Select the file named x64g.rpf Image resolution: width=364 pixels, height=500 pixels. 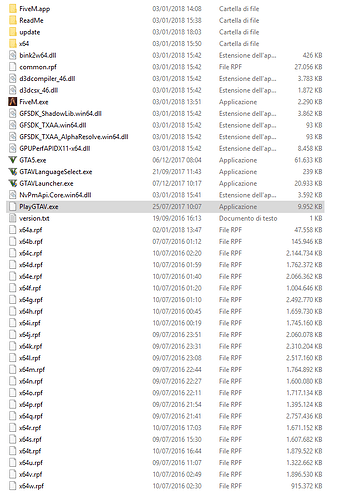point(31,300)
